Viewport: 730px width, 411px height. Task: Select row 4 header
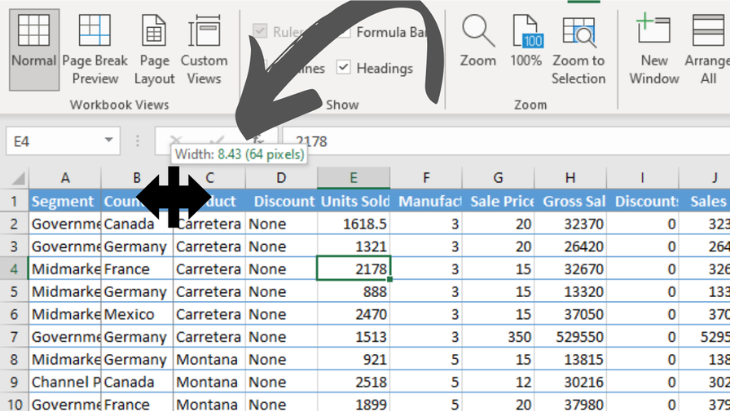coord(14,269)
